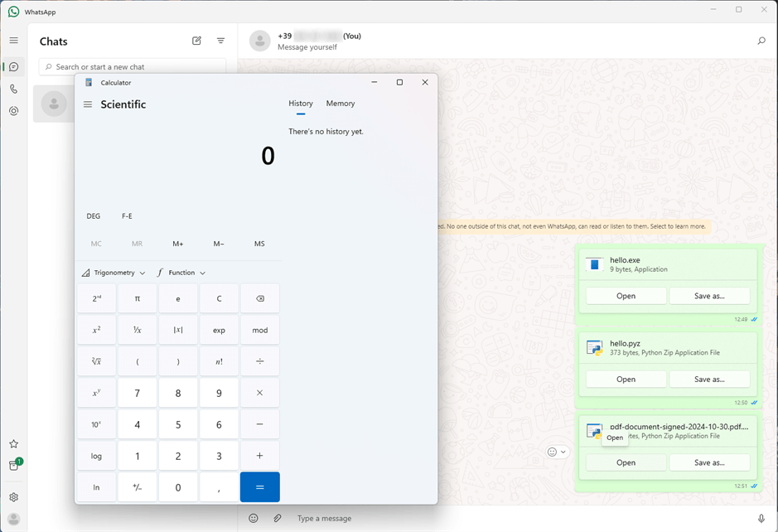Image resolution: width=778 pixels, height=532 pixels.
Task: Open the Calculator navigation hamburger menu
Action: [88, 104]
